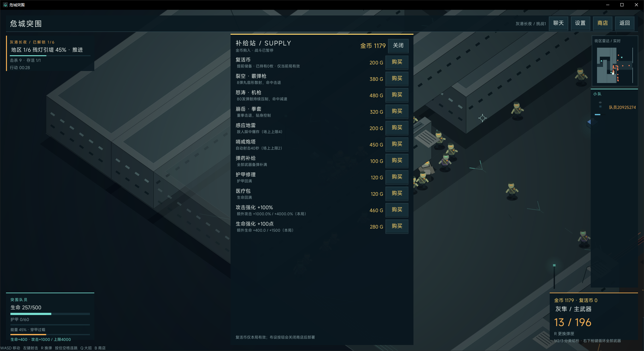Purchase the 医疗包 medkit
644x351 pixels.
pyautogui.click(x=397, y=193)
